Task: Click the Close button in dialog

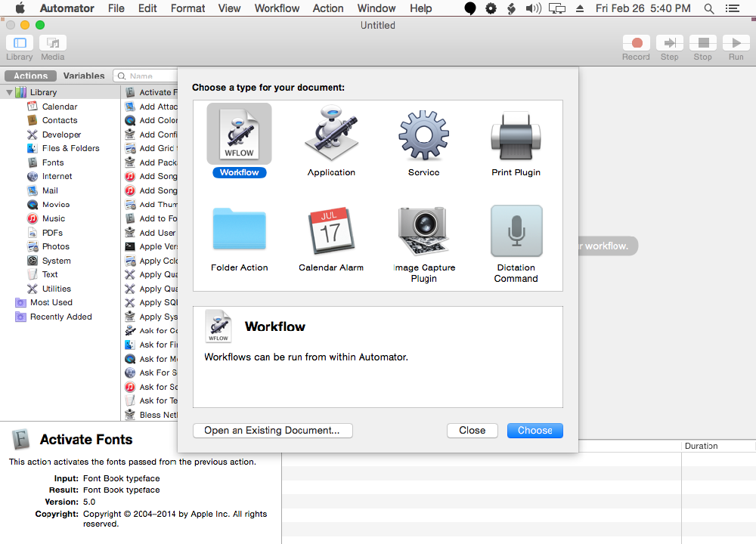Action: click(x=472, y=430)
